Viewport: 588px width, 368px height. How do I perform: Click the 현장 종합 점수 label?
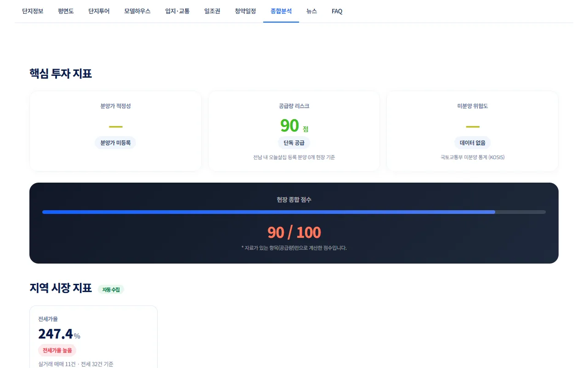click(294, 200)
